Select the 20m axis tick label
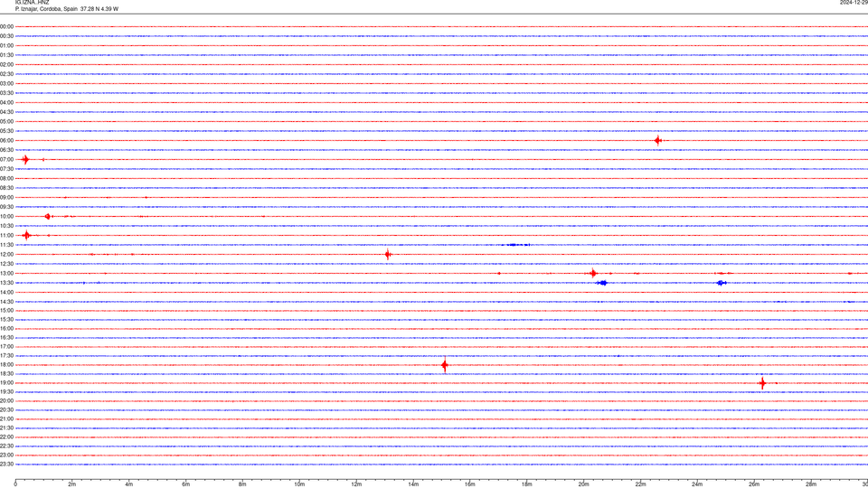 click(x=583, y=484)
